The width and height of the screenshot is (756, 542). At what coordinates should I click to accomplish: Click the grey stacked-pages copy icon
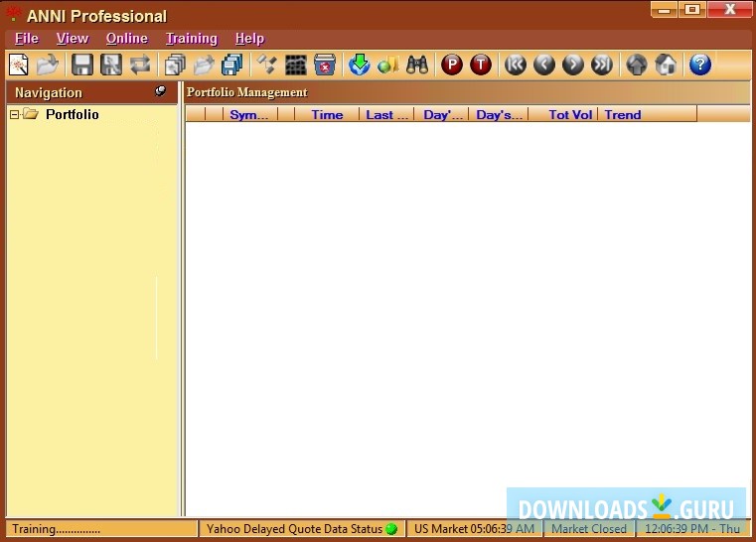[x=175, y=66]
